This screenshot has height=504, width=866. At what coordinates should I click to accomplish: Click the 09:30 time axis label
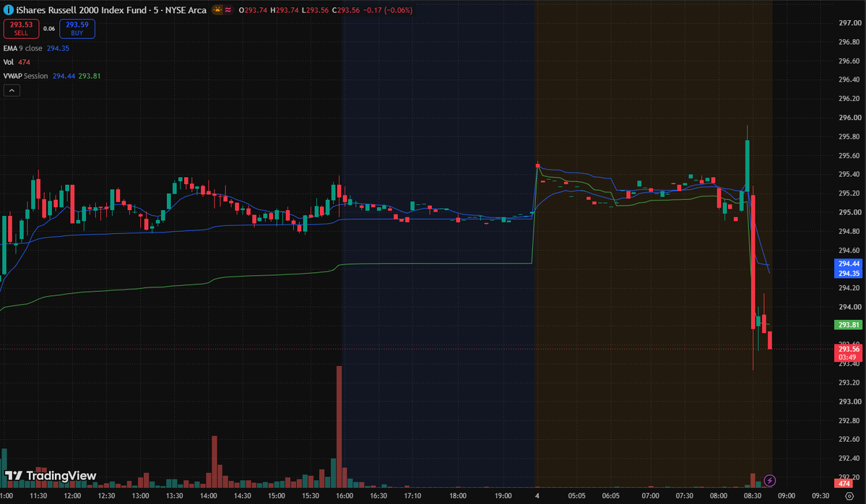(820, 496)
